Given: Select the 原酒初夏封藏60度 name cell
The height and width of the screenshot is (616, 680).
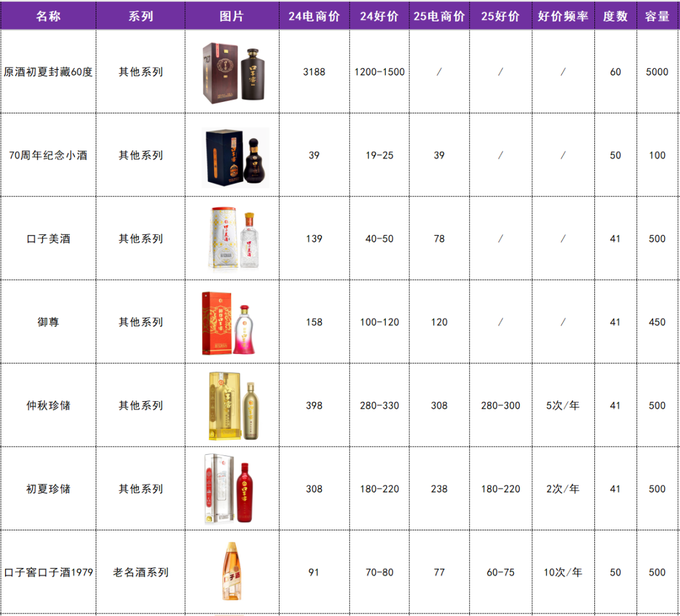Looking at the screenshot, I should tap(48, 72).
